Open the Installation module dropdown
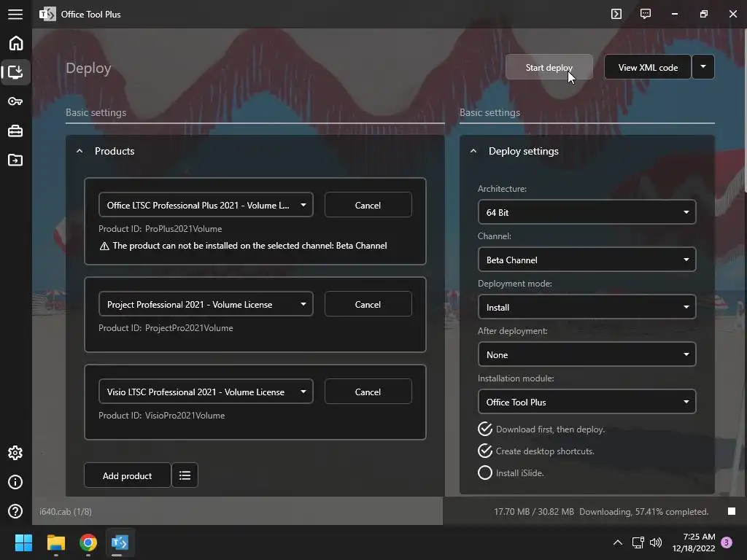 pos(587,402)
